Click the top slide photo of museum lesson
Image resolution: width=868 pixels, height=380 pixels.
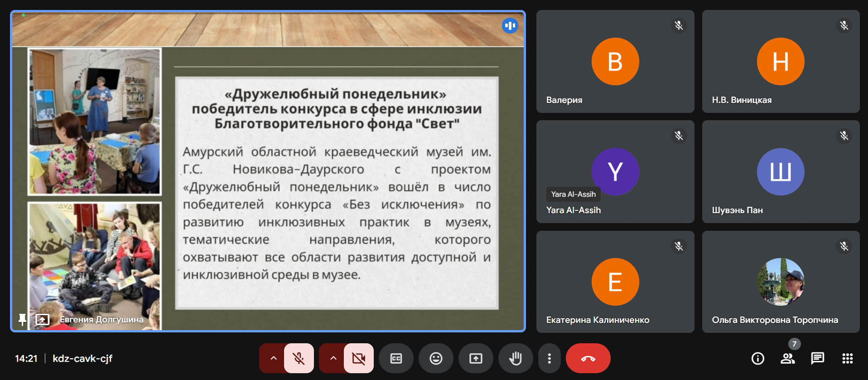pos(95,122)
